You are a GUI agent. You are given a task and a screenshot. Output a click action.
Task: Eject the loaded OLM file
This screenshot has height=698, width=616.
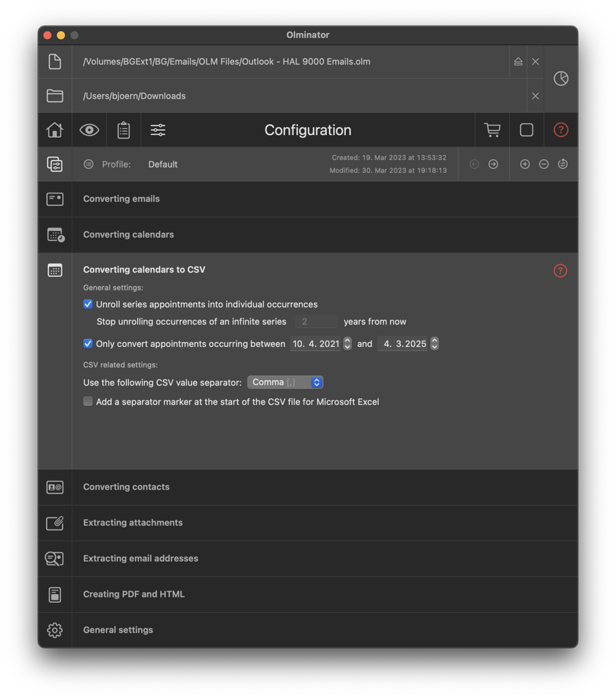[518, 61]
